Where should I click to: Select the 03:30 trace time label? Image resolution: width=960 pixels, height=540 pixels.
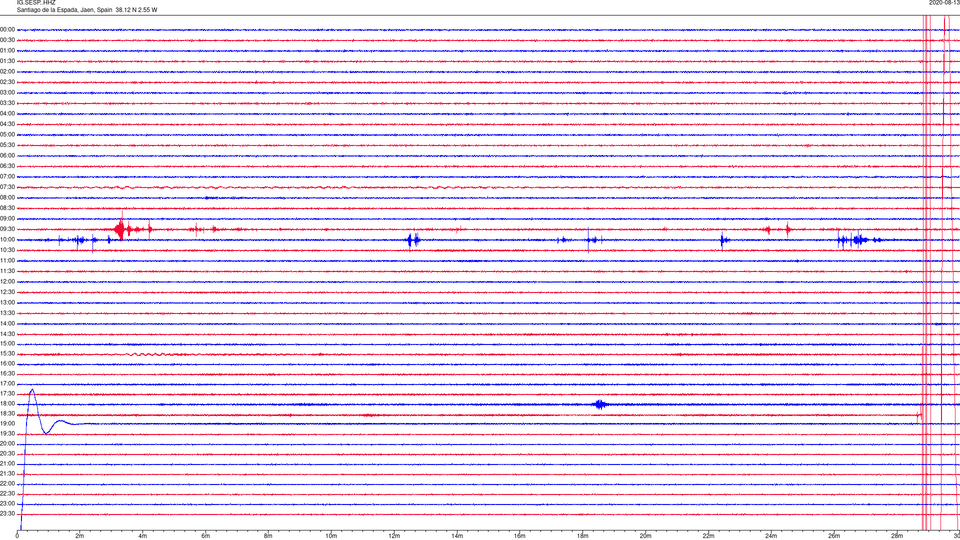coord(7,103)
